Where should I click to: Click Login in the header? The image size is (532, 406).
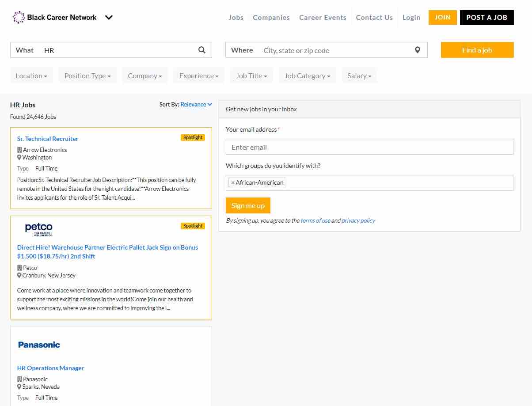411,18
